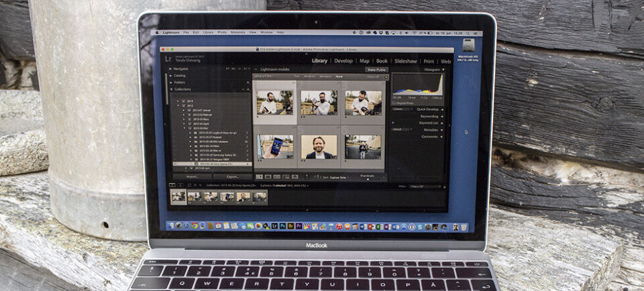Open People view icon in toolbar
Viewport: 644px width, 291px height.
pos(295,177)
